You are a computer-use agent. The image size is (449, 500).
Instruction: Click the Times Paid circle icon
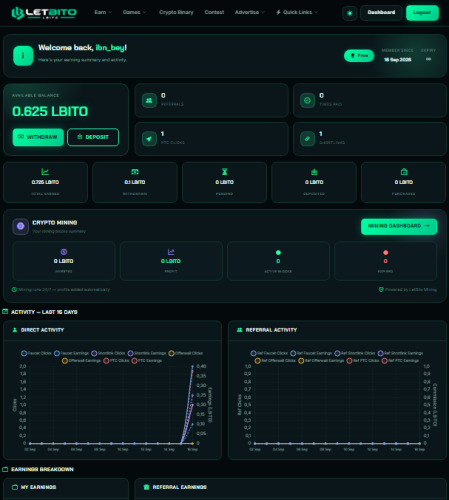[x=307, y=100]
